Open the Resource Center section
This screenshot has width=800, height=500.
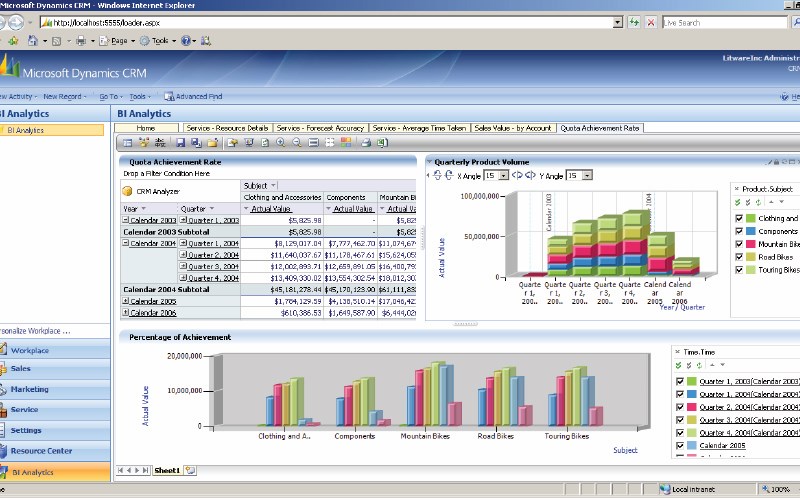coord(55,451)
